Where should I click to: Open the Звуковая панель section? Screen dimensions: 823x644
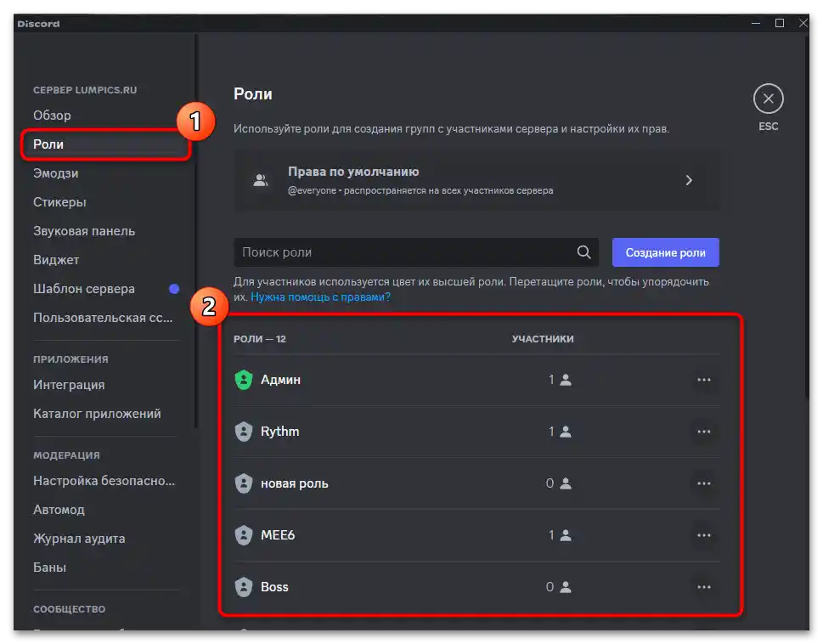tap(84, 231)
